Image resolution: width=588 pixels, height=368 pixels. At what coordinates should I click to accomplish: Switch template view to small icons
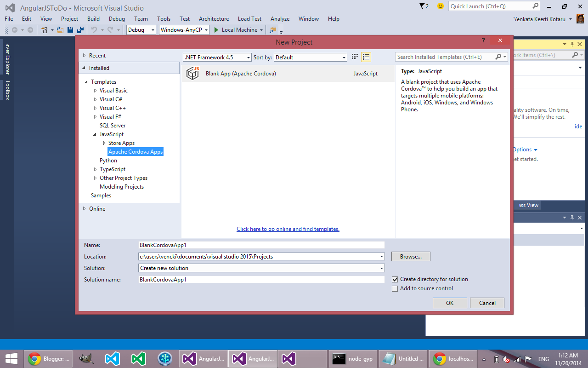click(354, 57)
